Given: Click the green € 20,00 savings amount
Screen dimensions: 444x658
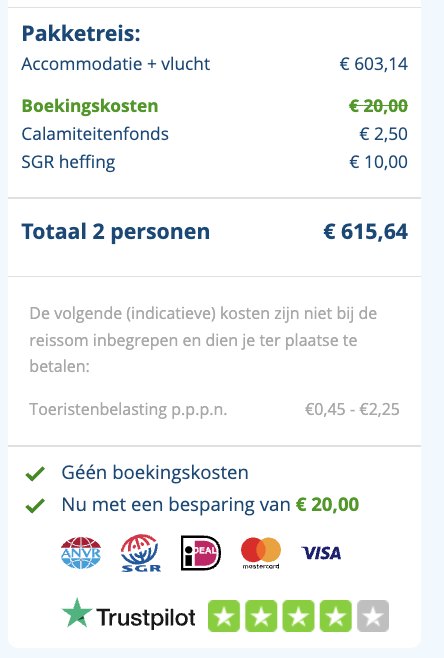Looking at the screenshot, I should point(327,504).
